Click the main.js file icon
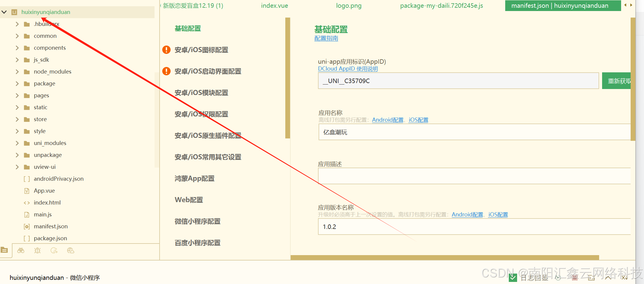This screenshot has width=644, height=284. pos(27,215)
